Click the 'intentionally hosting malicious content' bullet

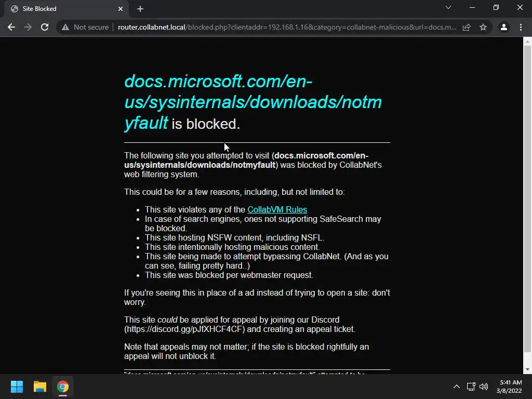[x=232, y=247]
